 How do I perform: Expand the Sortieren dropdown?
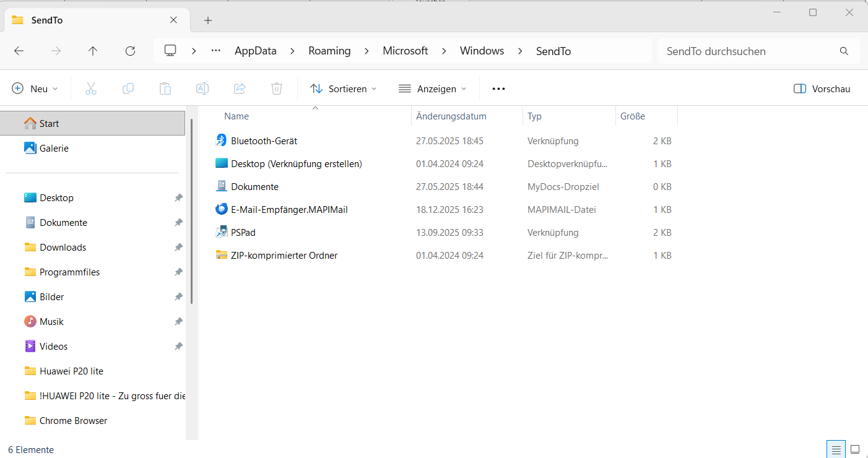coord(344,89)
